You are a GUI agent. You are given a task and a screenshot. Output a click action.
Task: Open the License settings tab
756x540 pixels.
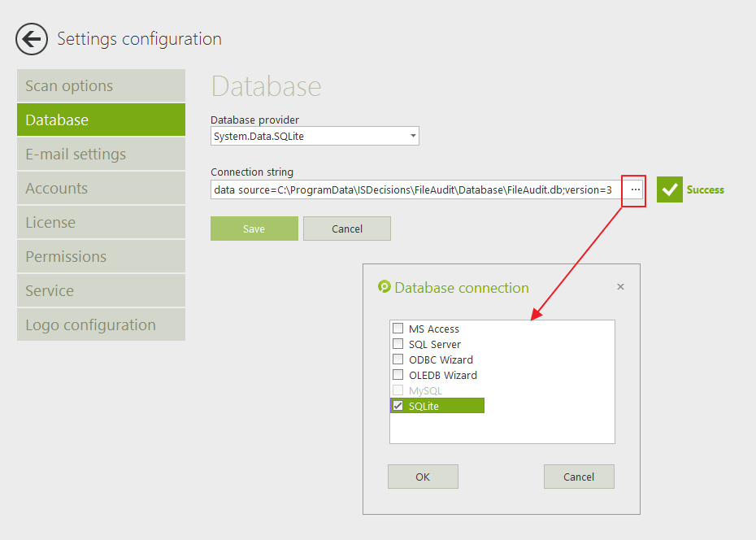pos(101,222)
